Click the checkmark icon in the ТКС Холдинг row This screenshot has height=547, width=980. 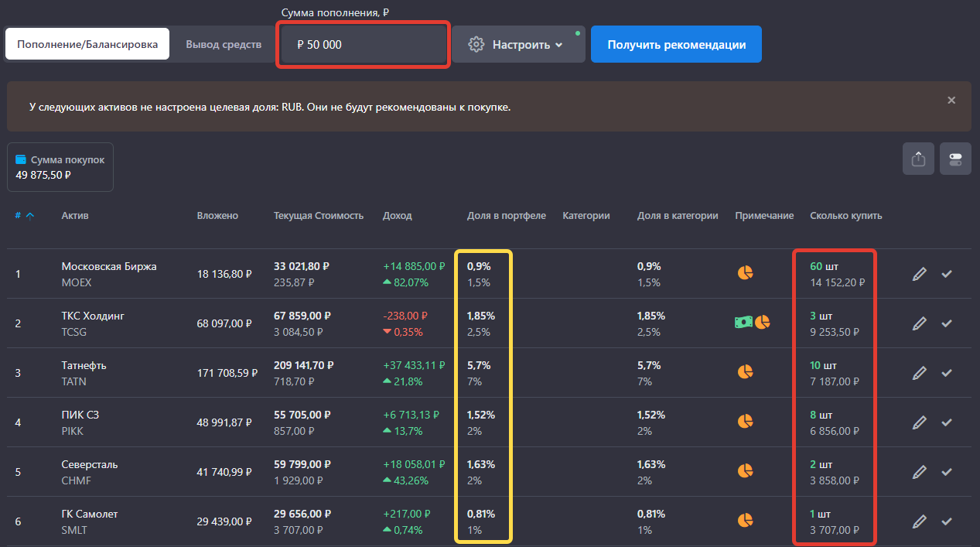[947, 323]
